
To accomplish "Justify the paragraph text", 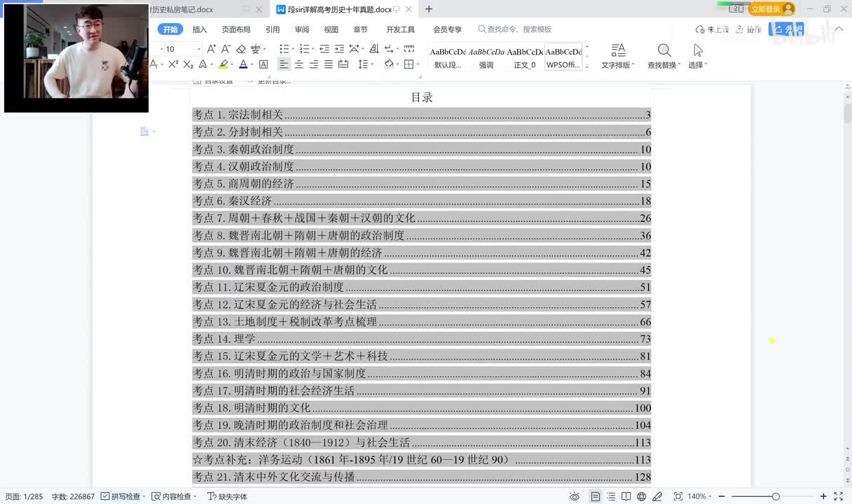I will 329,64.
